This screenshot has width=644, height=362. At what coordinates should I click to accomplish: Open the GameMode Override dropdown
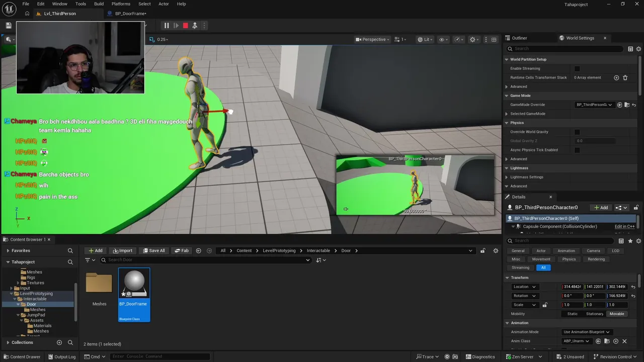[594, 105]
